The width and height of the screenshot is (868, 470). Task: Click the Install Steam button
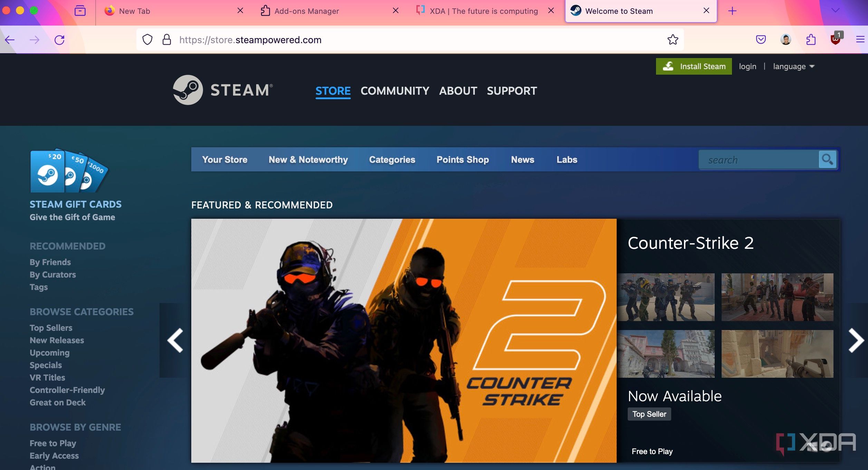694,66
